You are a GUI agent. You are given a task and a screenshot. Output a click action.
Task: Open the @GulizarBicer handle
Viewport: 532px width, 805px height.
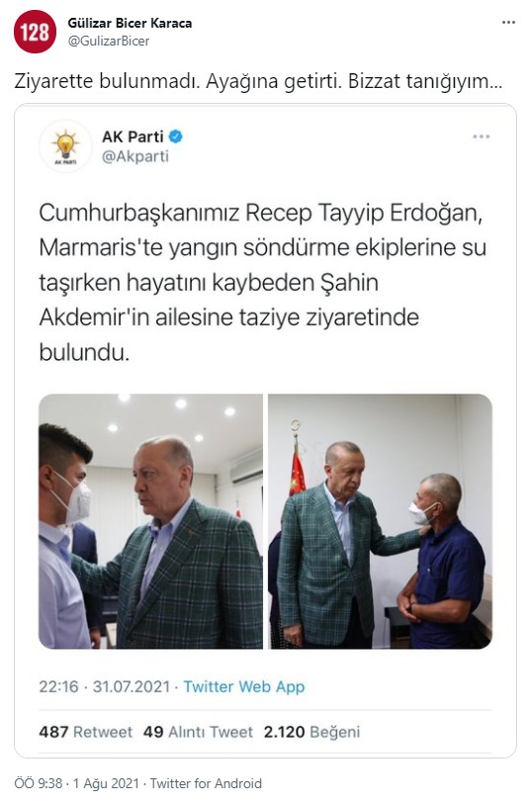click(109, 42)
